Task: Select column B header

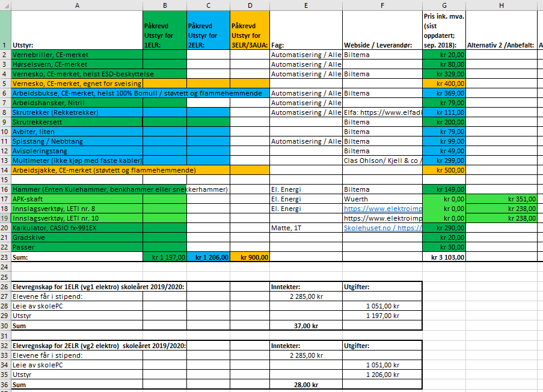Action: (165, 5)
